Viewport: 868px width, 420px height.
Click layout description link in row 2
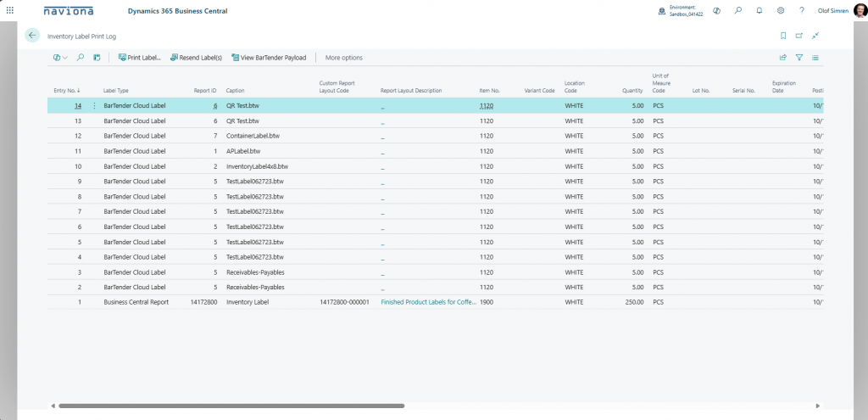click(382, 288)
